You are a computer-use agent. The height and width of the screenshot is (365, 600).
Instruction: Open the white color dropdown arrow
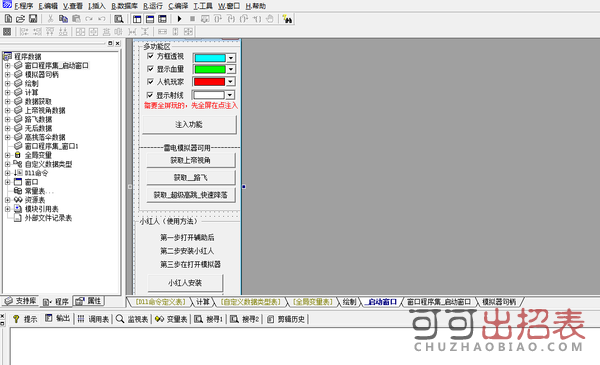[230, 95]
